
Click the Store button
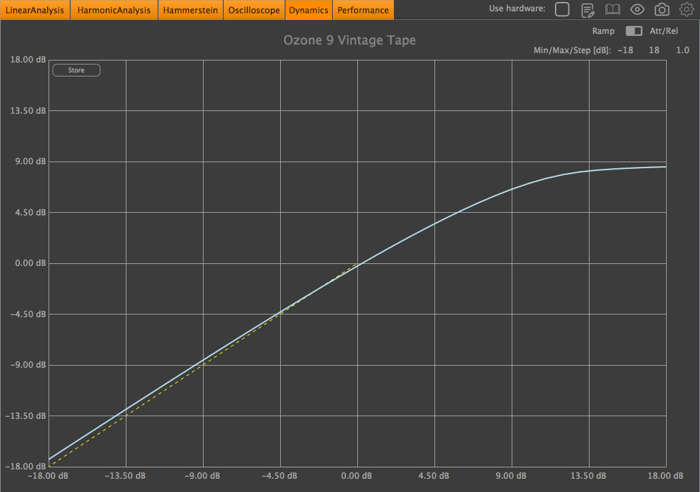(x=76, y=70)
